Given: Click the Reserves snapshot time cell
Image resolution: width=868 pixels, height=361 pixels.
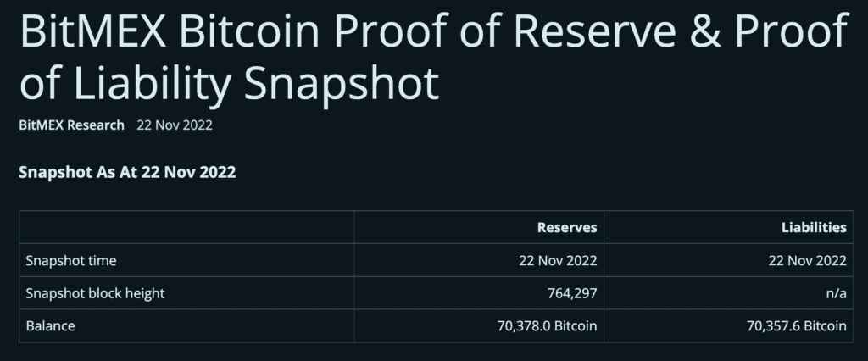Looking at the screenshot, I should click(558, 260).
